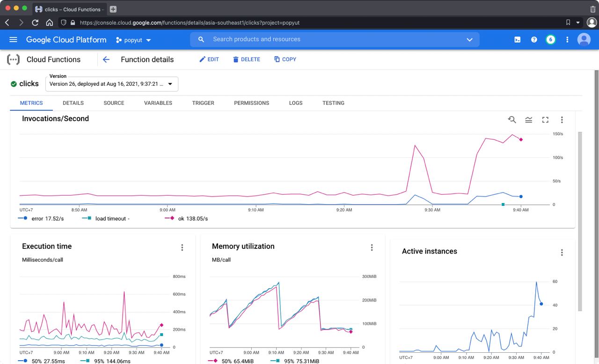599x364 pixels.
Task: Open the Version 26 dropdown
Action: (111, 84)
